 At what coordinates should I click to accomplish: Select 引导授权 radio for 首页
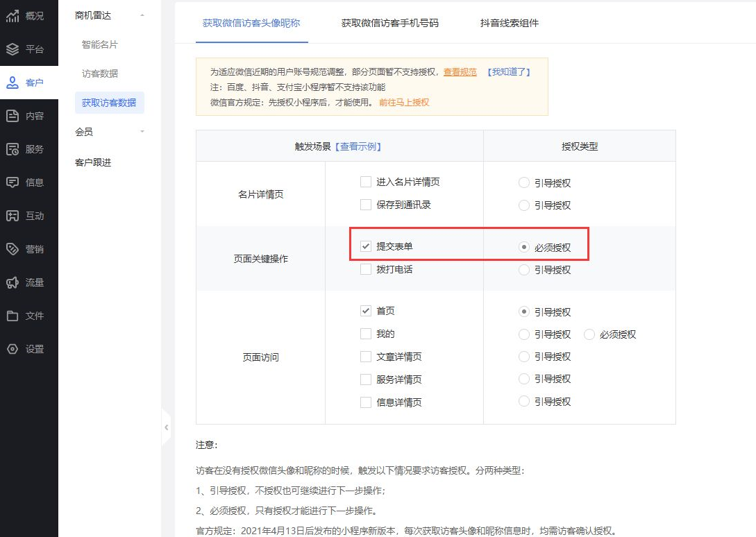coord(524,312)
